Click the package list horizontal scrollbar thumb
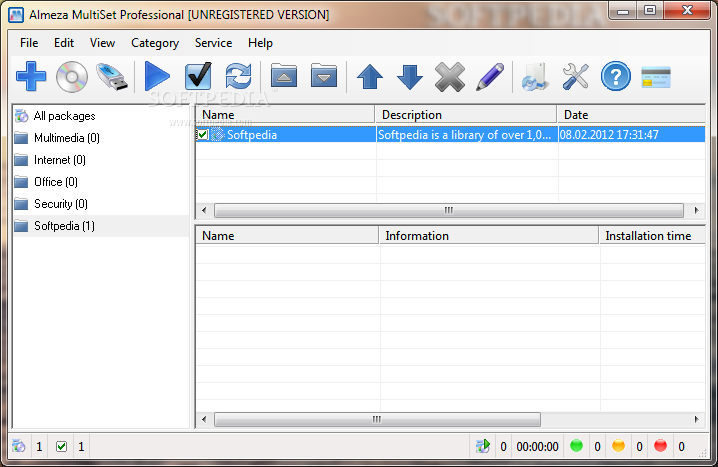The image size is (718, 467). point(449,211)
